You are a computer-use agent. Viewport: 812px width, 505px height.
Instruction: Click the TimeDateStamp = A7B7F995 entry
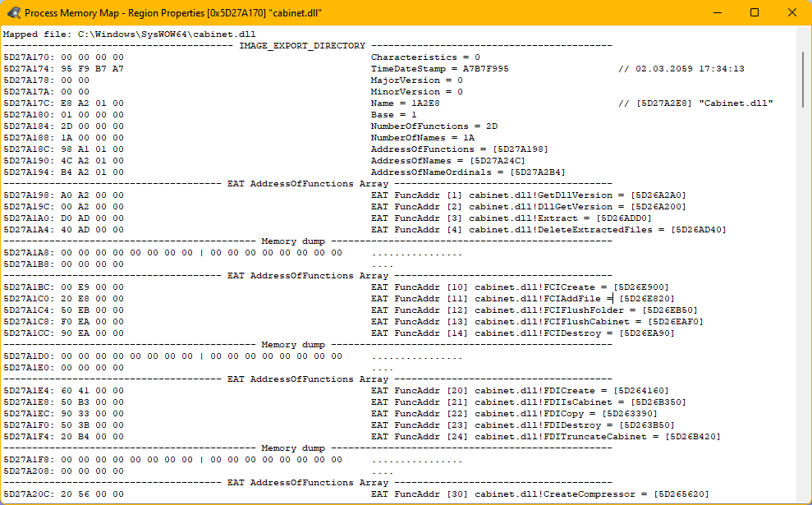click(x=439, y=69)
